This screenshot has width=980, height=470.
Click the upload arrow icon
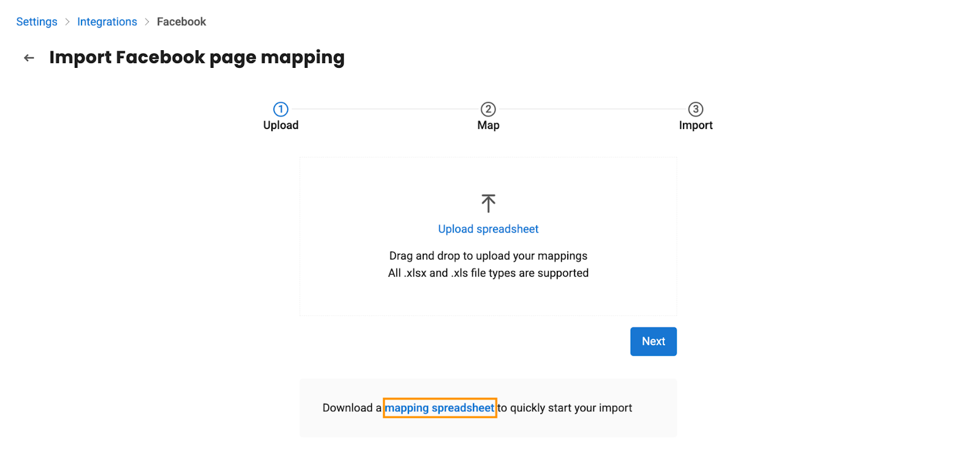pyautogui.click(x=488, y=203)
